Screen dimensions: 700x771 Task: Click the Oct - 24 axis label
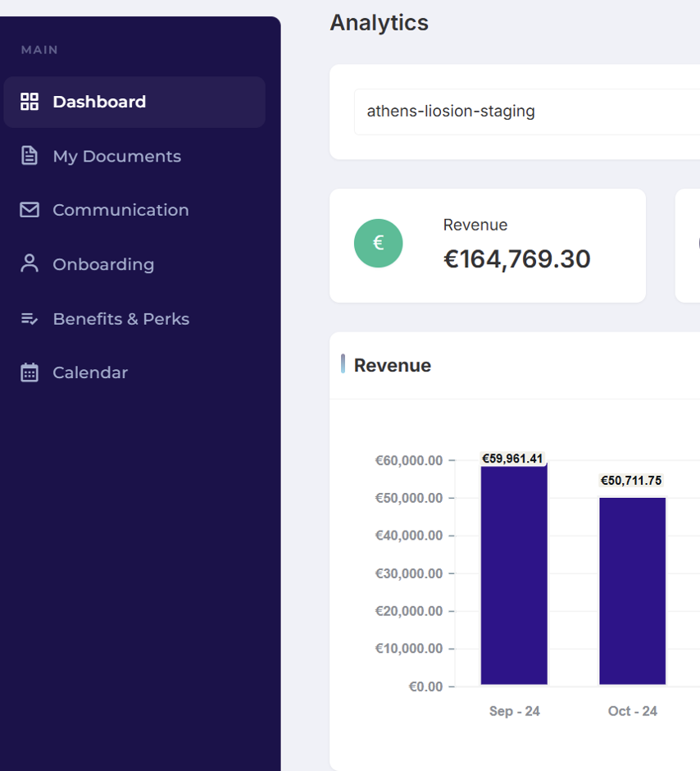(x=633, y=711)
